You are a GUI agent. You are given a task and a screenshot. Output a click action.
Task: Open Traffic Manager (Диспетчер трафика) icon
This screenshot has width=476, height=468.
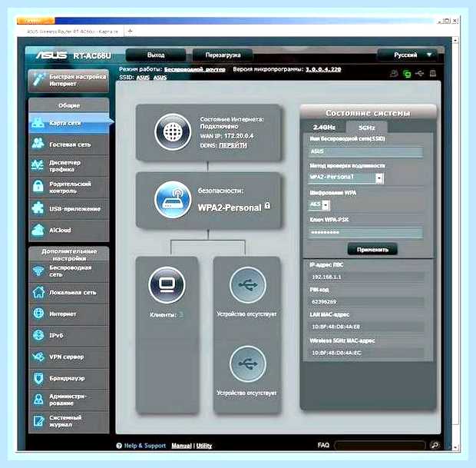point(38,166)
